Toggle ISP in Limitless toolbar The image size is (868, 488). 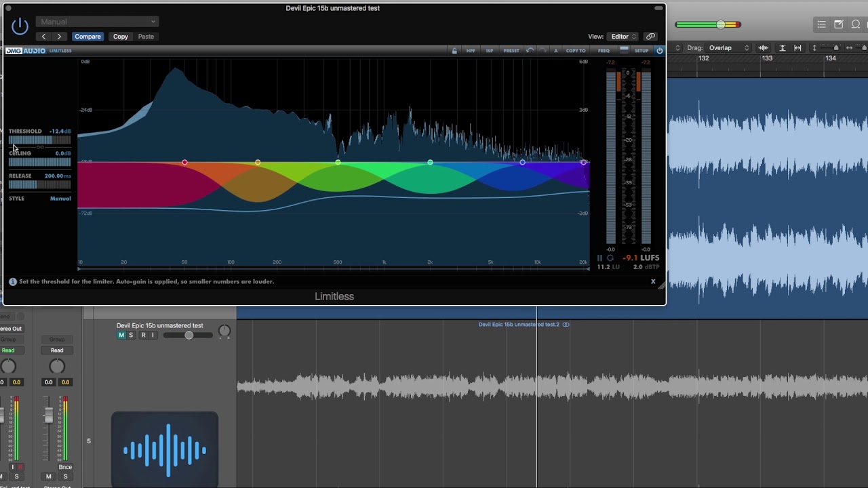pos(490,51)
